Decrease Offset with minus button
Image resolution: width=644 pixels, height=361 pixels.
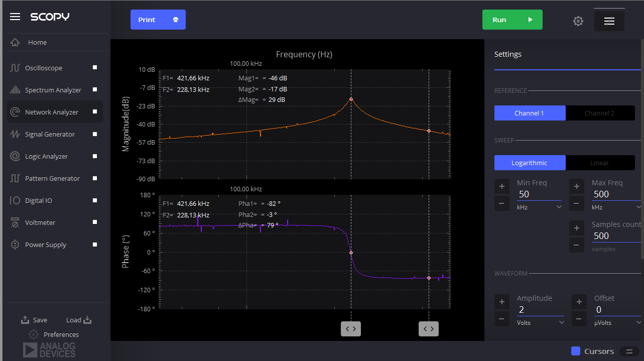coord(579,319)
